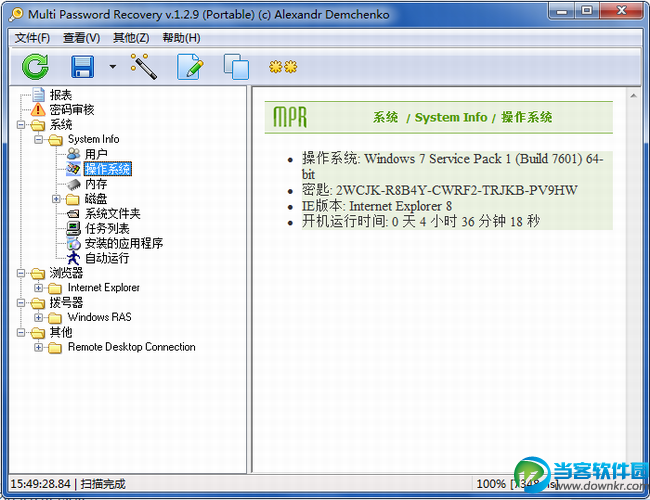
Task: Select the 密码审核 tree item
Action: tap(72, 110)
